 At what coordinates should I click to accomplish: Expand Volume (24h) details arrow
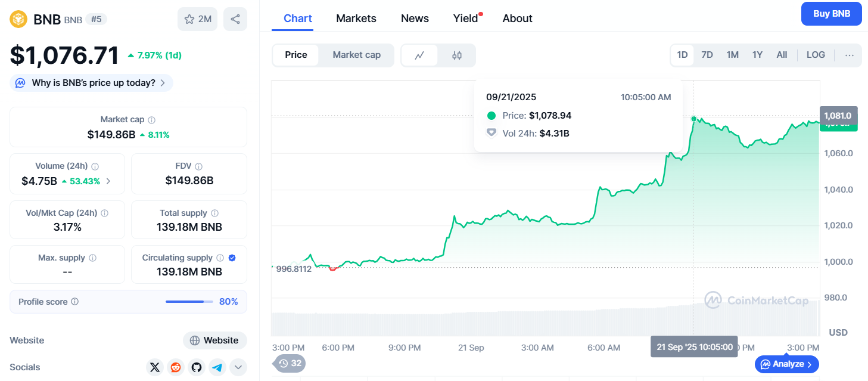tap(108, 181)
